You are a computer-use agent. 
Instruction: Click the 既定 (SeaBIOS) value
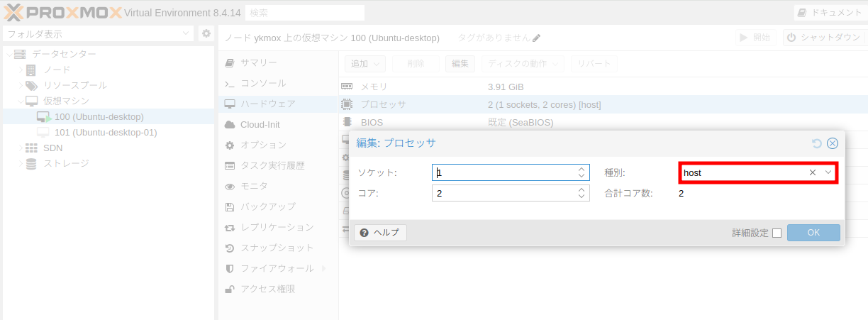pos(521,122)
